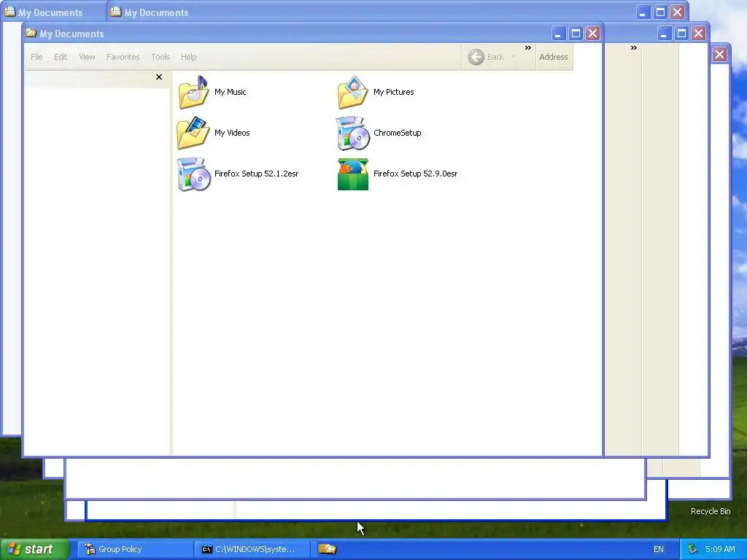Maximize the front My Documents window
The image size is (747, 560).
tap(576, 34)
